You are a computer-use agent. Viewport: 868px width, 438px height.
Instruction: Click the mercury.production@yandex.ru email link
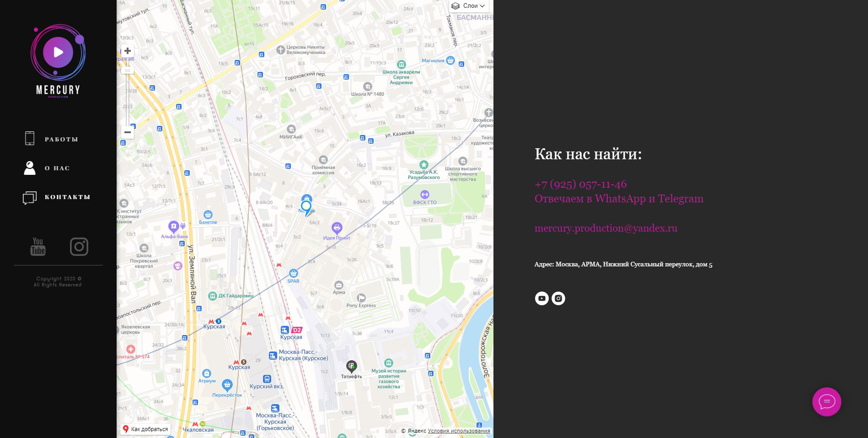(x=606, y=228)
